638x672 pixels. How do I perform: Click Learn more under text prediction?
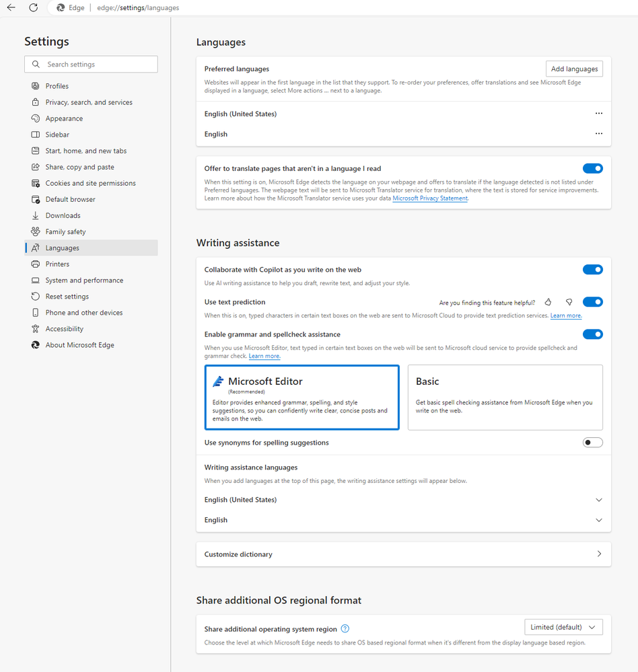click(566, 315)
